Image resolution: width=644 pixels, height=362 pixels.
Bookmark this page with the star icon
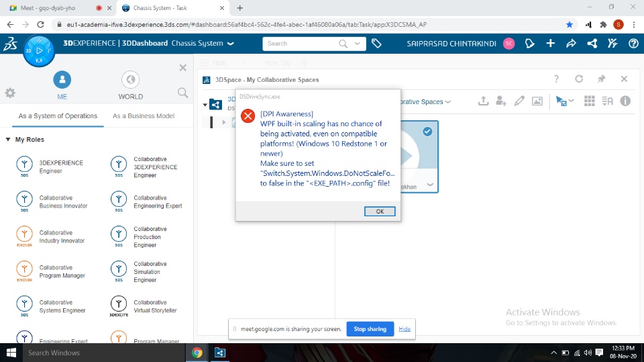coord(570,25)
